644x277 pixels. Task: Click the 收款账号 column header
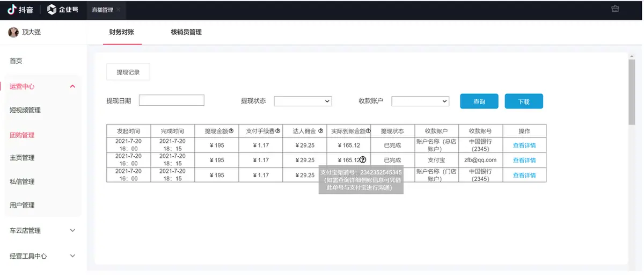[480, 131]
